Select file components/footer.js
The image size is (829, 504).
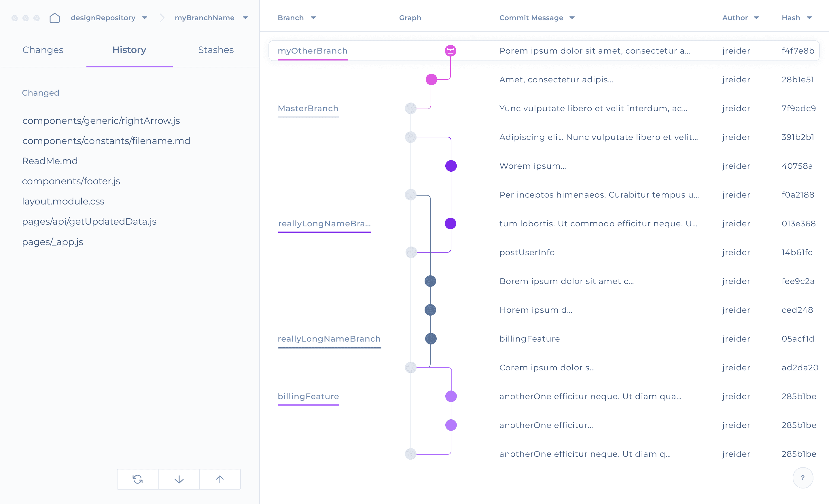click(x=71, y=181)
